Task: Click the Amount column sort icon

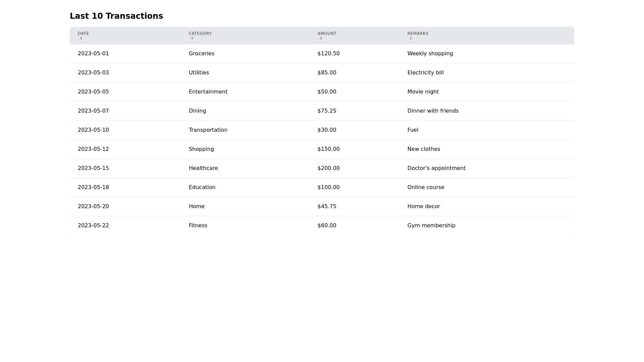Action: point(321,38)
